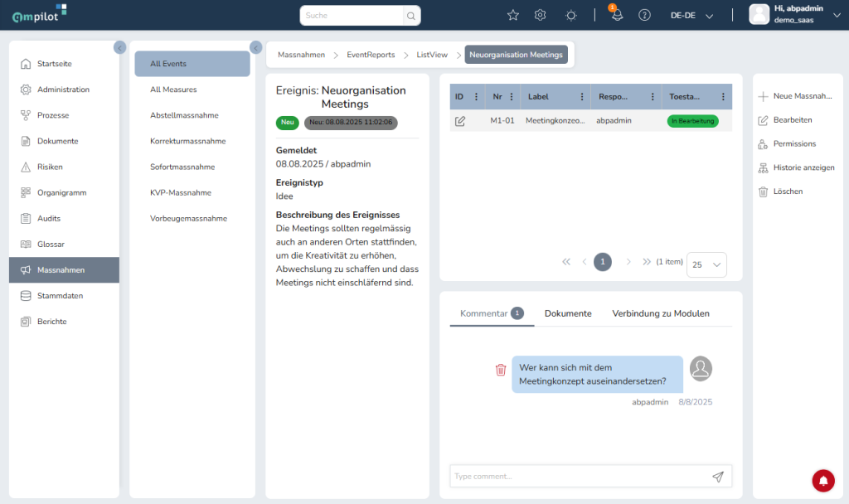Switch to the Dokumente tab
This screenshot has height=504, width=849.
568,313
